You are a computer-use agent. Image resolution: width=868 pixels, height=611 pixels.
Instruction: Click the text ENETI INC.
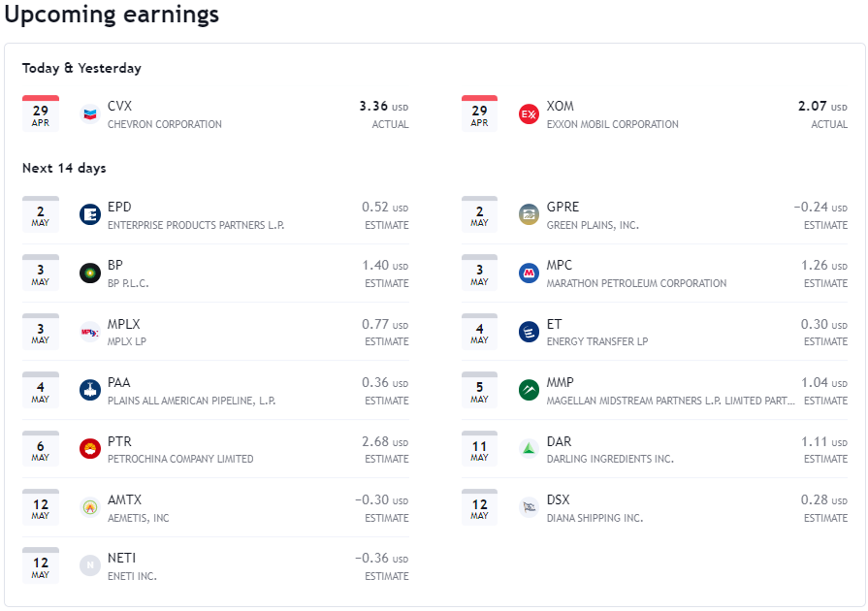coord(132,576)
